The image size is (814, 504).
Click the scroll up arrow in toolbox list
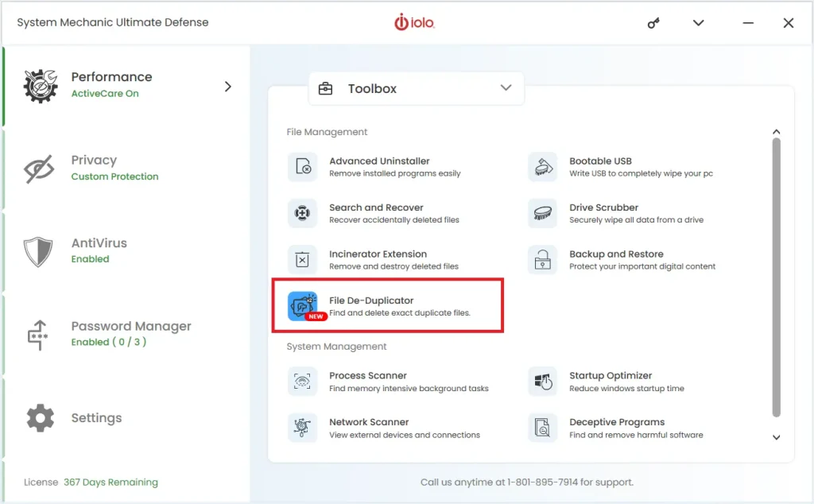click(776, 132)
